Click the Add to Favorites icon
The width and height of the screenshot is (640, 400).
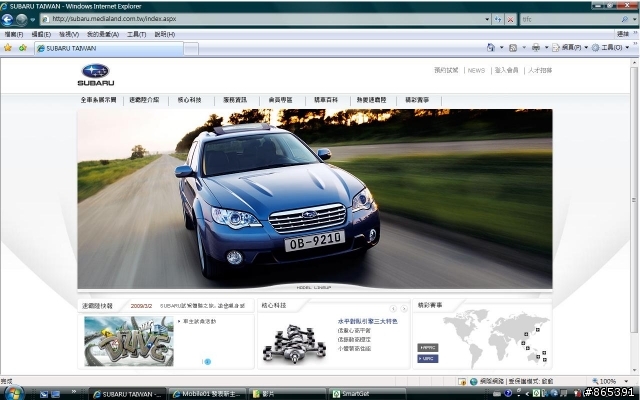pos(23,48)
